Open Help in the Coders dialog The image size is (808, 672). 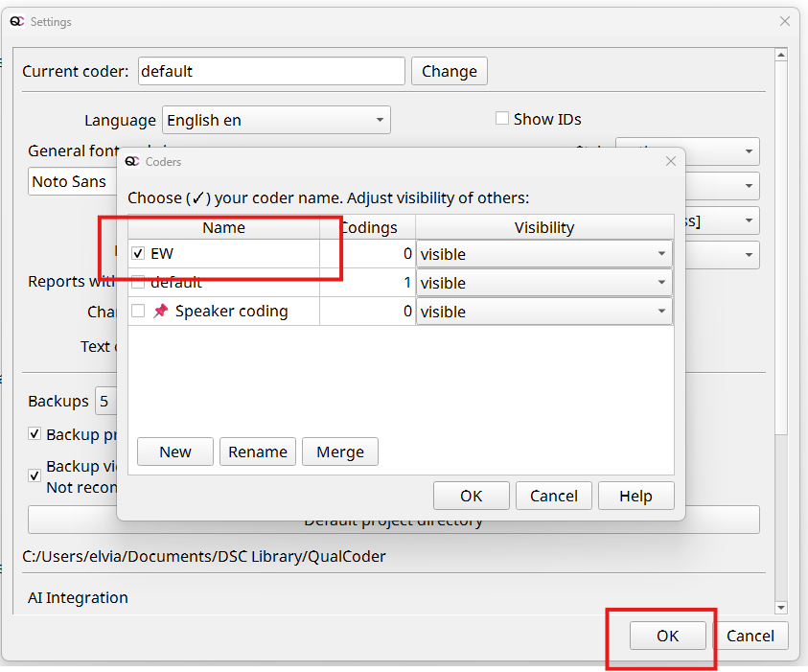(x=635, y=496)
